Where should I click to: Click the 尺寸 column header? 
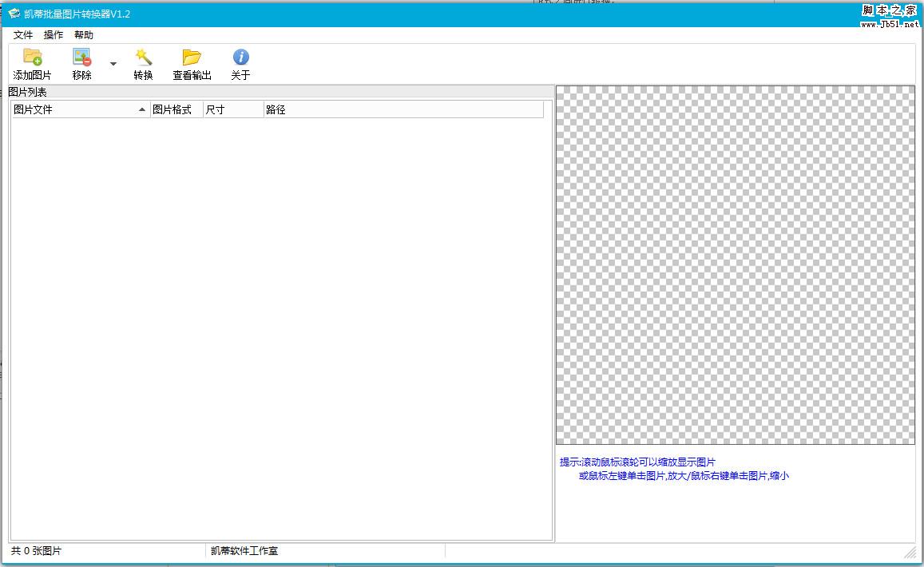[x=233, y=109]
